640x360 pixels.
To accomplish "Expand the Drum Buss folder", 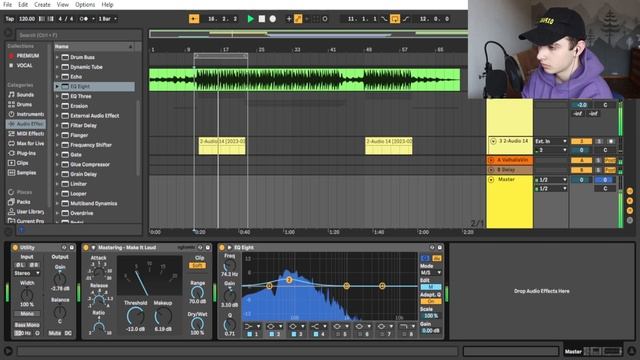I will (57, 57).
